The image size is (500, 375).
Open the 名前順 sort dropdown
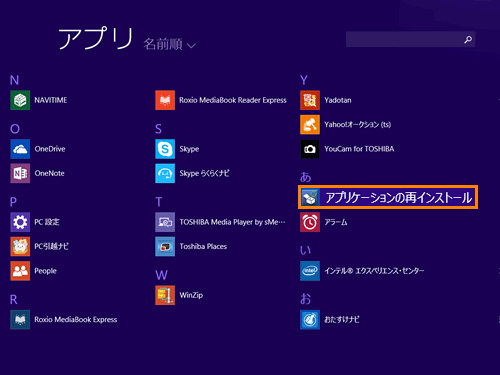(x=169, y=44)
